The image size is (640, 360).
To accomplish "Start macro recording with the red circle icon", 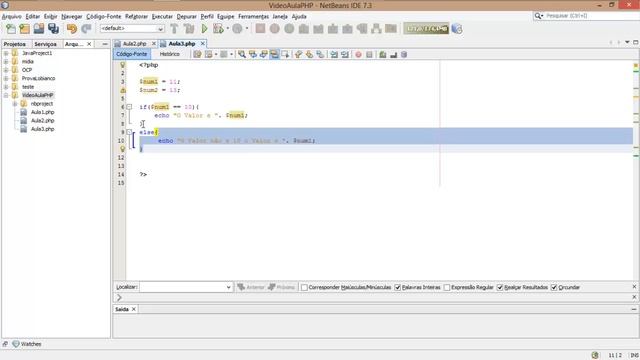I will (x=358, y=54).
